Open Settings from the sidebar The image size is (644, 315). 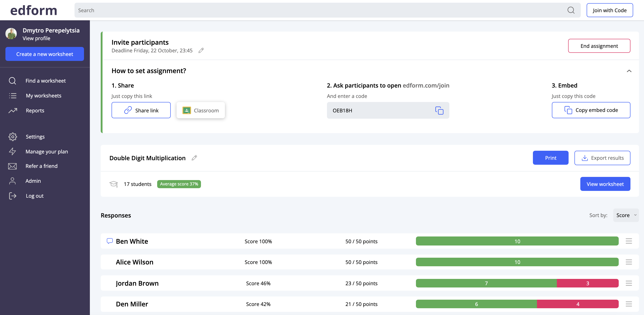click(35, 137)
